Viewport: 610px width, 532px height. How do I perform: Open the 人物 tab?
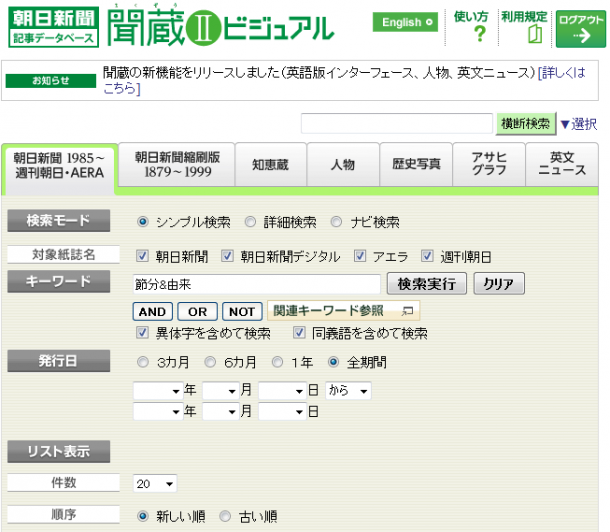[343, 164]
